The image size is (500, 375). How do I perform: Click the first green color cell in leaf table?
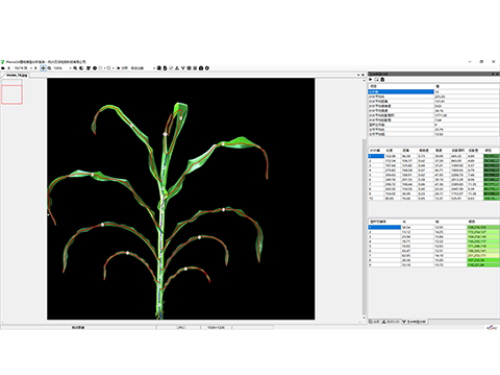click(x=491, y=156)
